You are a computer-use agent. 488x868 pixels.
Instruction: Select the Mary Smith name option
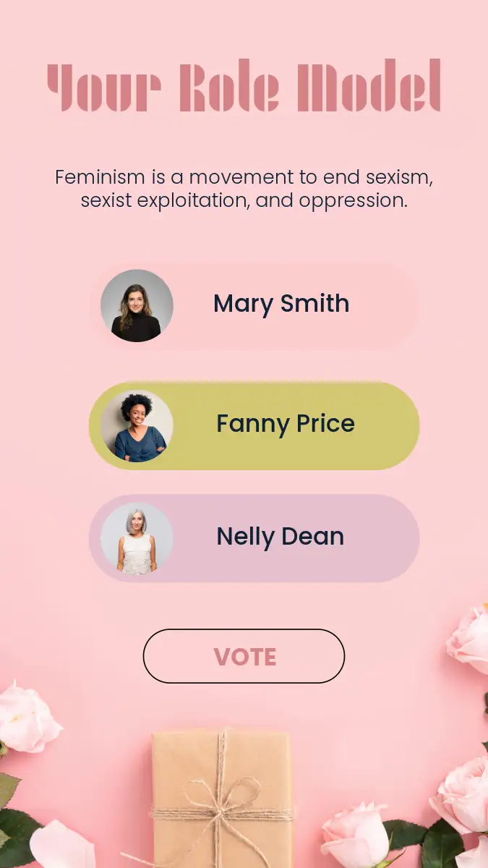point(281,304)
